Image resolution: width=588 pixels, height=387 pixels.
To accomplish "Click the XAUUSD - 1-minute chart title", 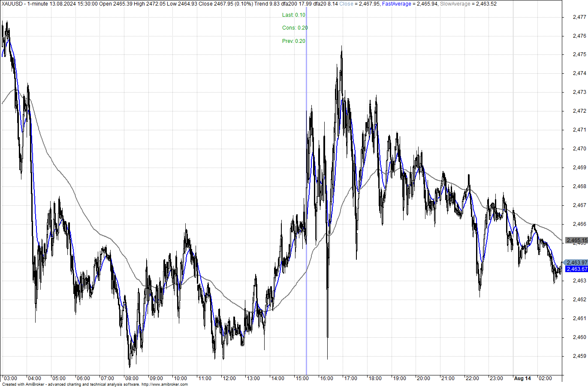I will click(x=24, y=4).
